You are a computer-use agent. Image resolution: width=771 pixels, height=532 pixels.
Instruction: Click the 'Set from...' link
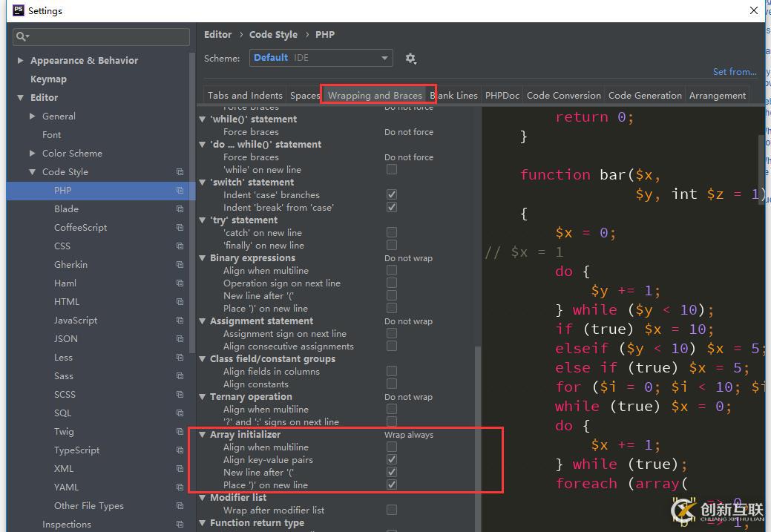click(734, 72)
